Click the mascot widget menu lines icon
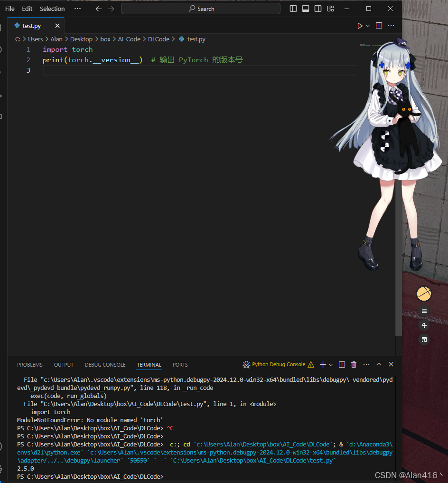This screenshot has height=483, width=448. coord(424,311)
